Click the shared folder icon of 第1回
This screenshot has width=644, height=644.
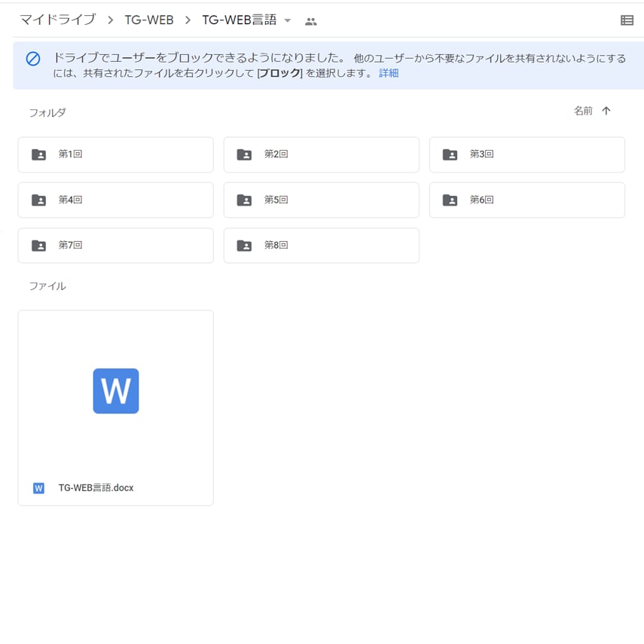(x=38, y=154)
